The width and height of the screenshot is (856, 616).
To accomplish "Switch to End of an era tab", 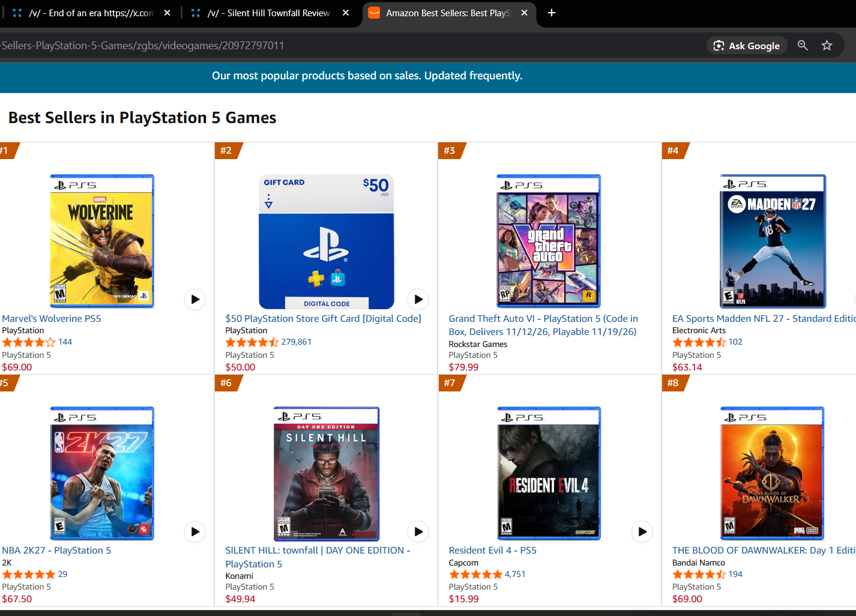I will [x=91, y=13].
